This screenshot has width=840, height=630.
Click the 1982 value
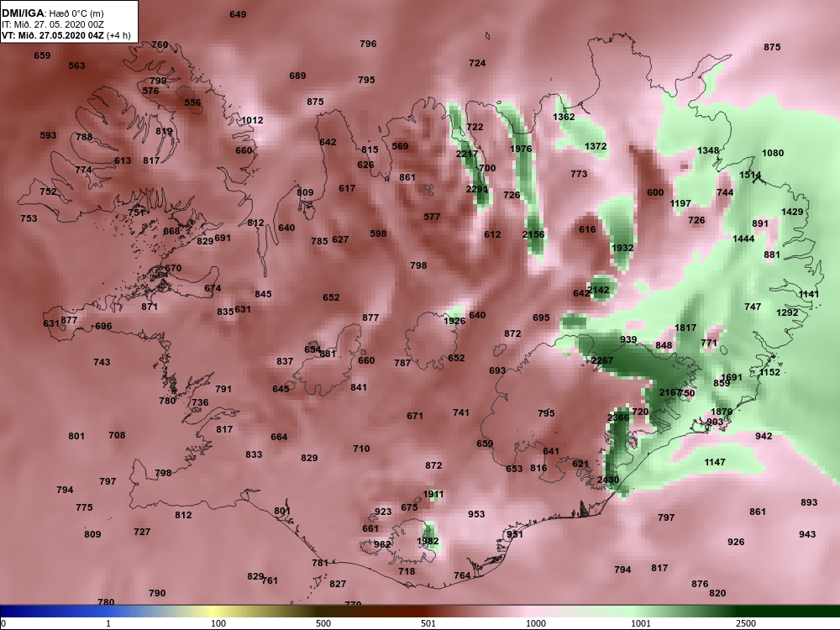[428, 541]
